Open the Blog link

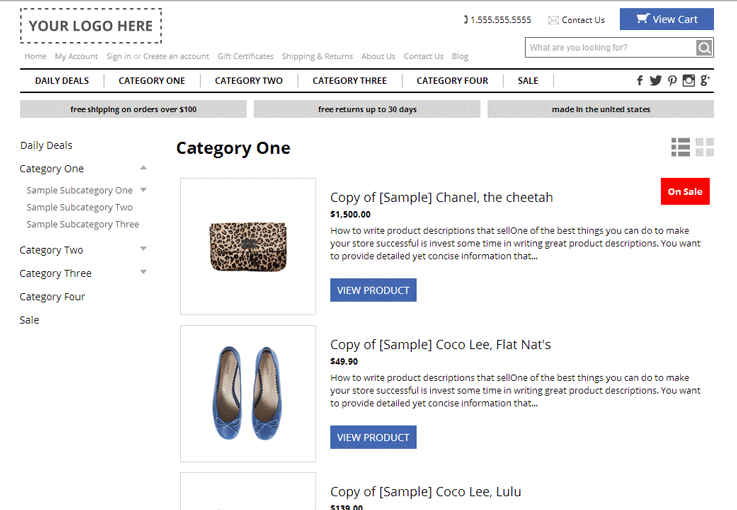pos(460,56)
